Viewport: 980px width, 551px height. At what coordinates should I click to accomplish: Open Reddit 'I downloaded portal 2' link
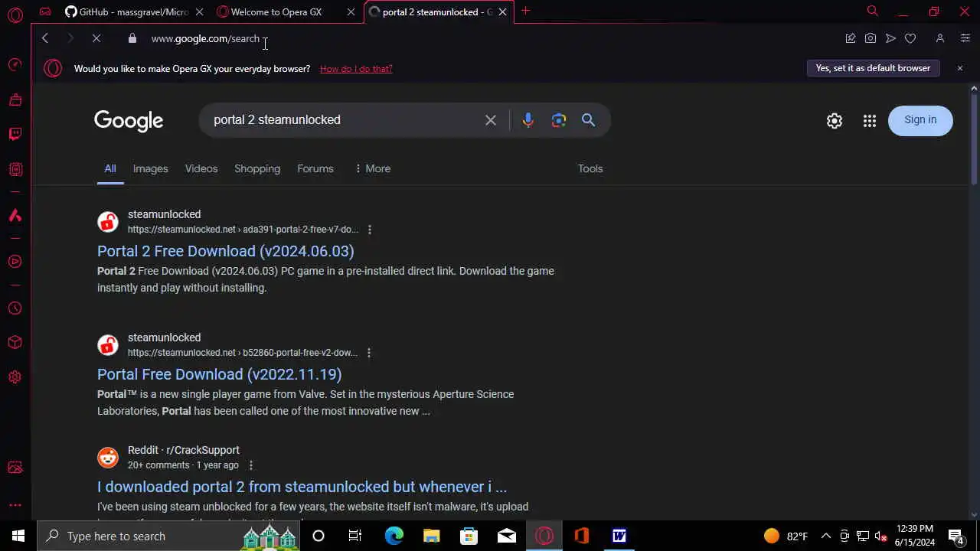click(x=302, y=487)
